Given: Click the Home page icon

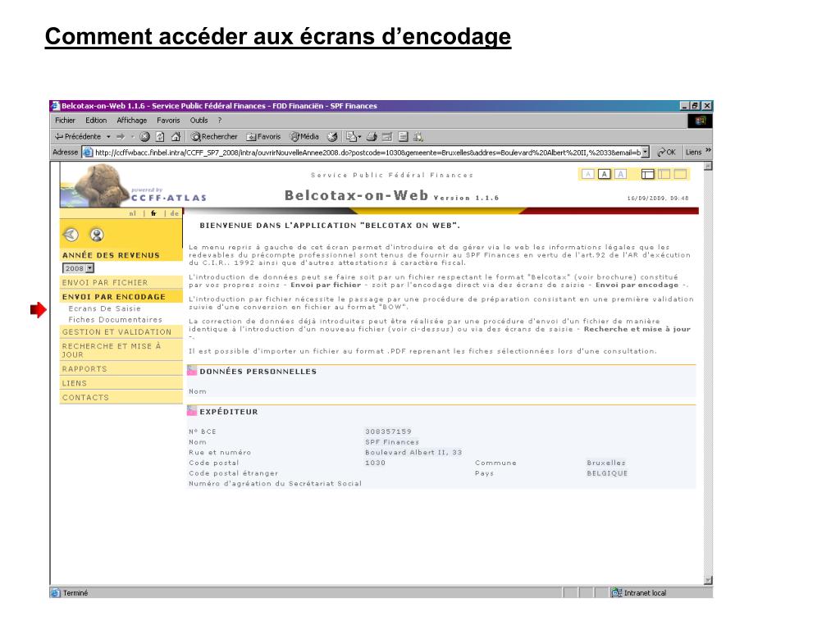Looking at the screenshot, I should [176, 137].
